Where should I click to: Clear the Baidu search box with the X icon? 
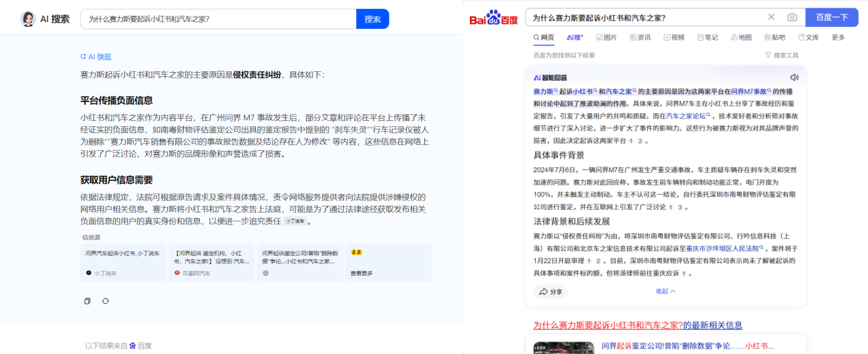(771, 17)
